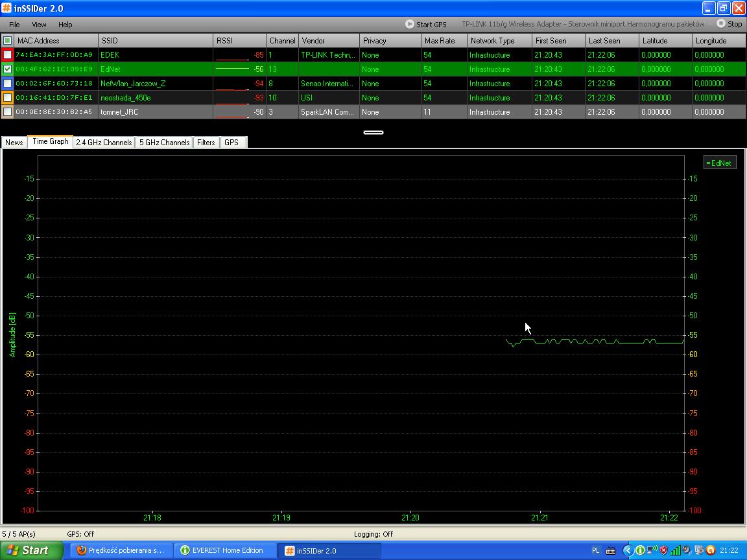Screen dimensions: 747x560
Task: Click the EdNet RSSI signal sparkline
Action: 233,69
